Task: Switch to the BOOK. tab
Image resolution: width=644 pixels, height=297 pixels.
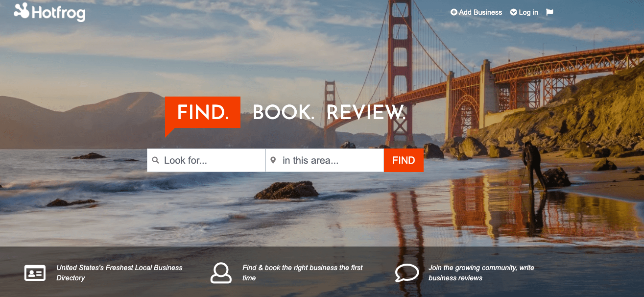Action: point(284,113)
